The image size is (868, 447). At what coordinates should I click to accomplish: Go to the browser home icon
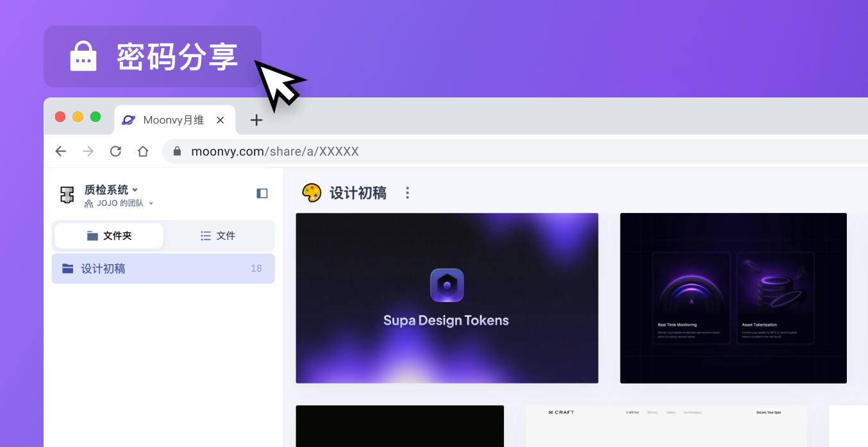143,151
